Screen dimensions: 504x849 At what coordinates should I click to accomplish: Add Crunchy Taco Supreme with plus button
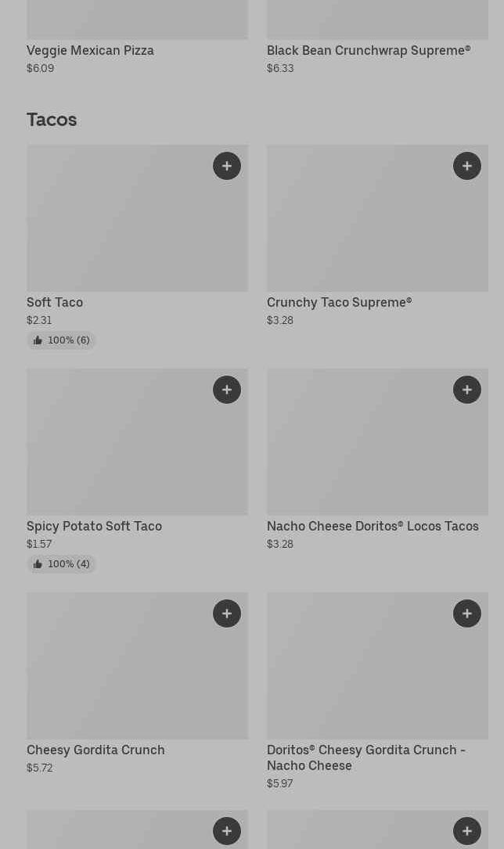pos(467,166)
